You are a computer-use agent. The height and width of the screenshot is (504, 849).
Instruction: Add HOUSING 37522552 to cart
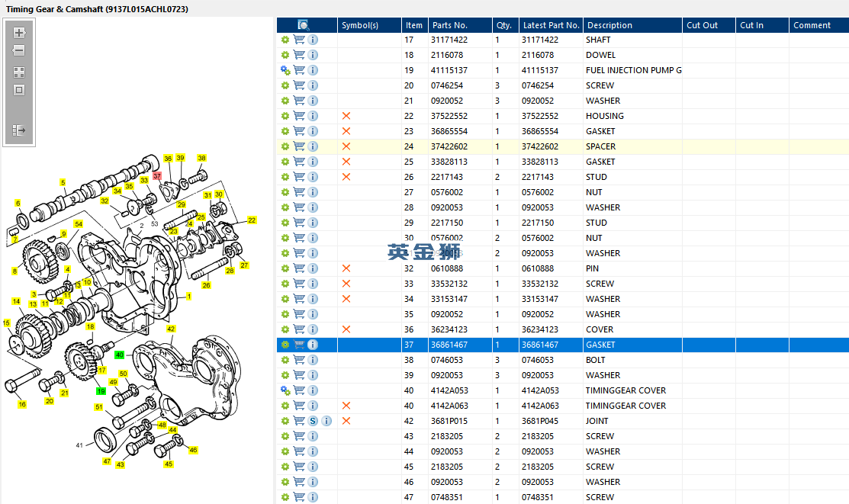point(299,116)
